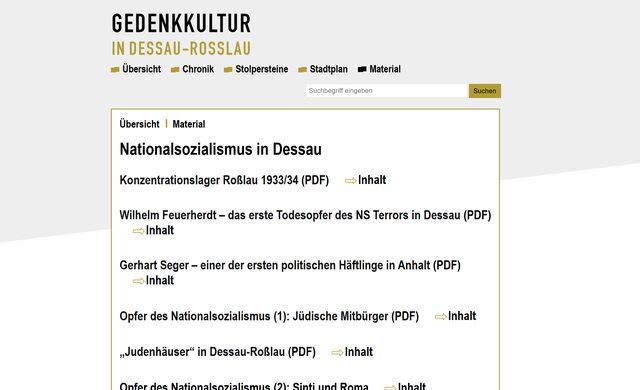Screen dimensions: 640x390
Task: Show Inhalt for Gerhart Seger
Action: [x=160, y=280]
